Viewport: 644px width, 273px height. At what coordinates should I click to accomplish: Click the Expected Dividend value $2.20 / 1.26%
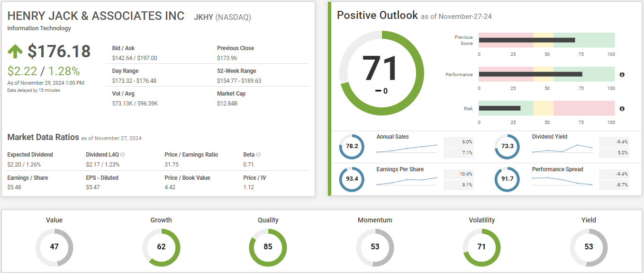click(x=24, y=165)
